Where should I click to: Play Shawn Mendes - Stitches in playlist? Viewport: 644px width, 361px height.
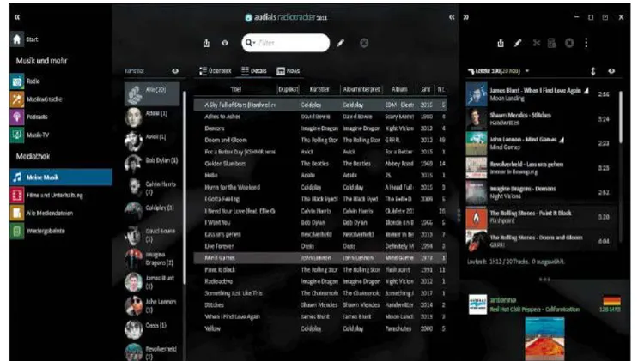(x=540, y=119)
